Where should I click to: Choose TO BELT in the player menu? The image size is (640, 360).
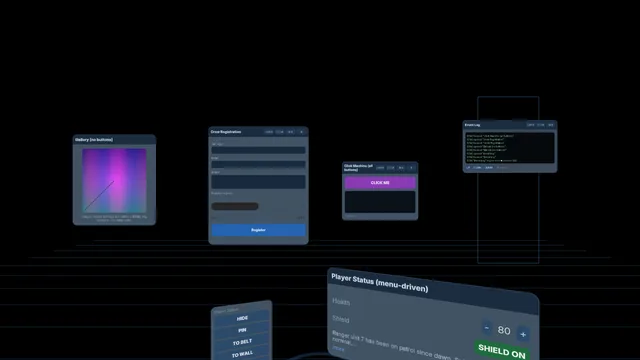click(x=242, y=342)
